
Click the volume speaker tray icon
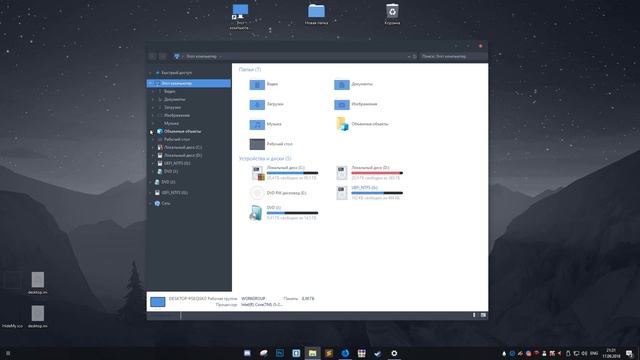(584, 353)
